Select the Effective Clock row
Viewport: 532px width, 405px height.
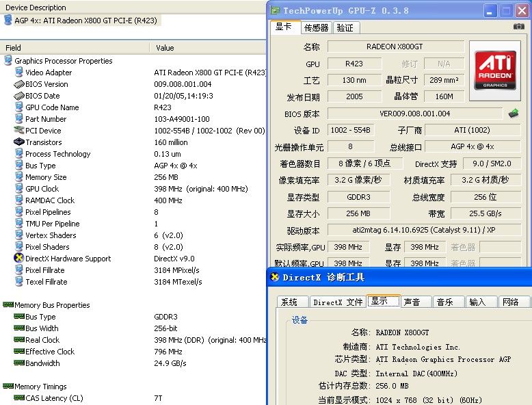pos(133,352)
